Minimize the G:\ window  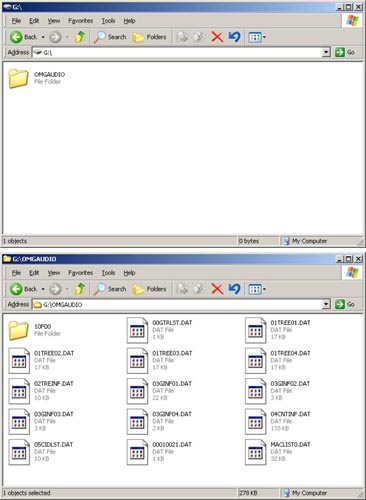[340, 7]
